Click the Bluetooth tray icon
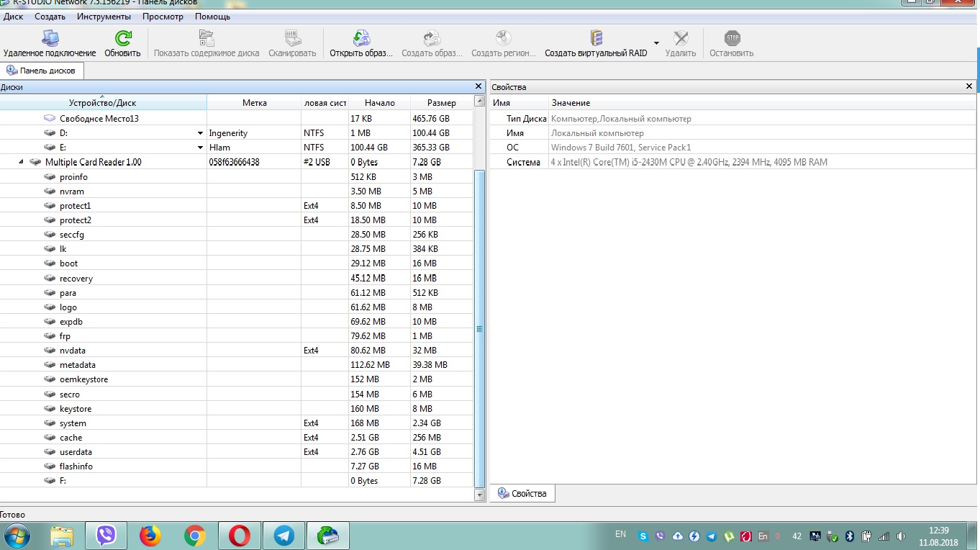The height and width of the screenshot is (550, 980). [849, 536]
